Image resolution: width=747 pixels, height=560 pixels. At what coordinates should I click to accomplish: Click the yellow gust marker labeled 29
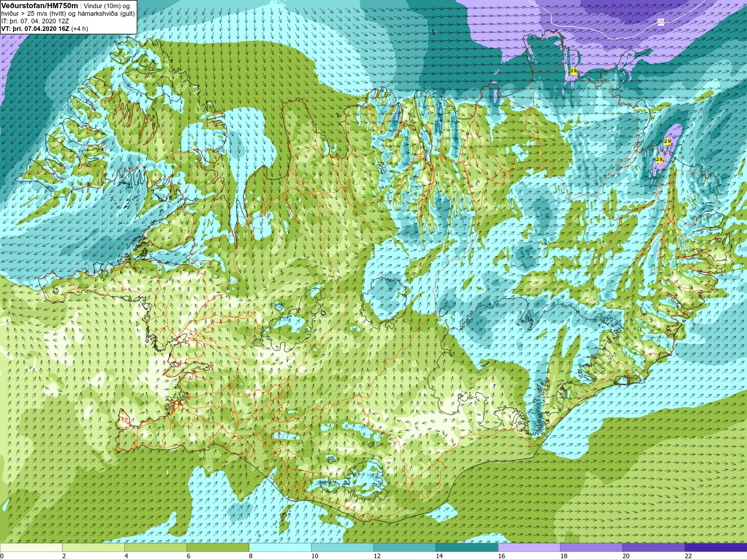coord(668,142)
